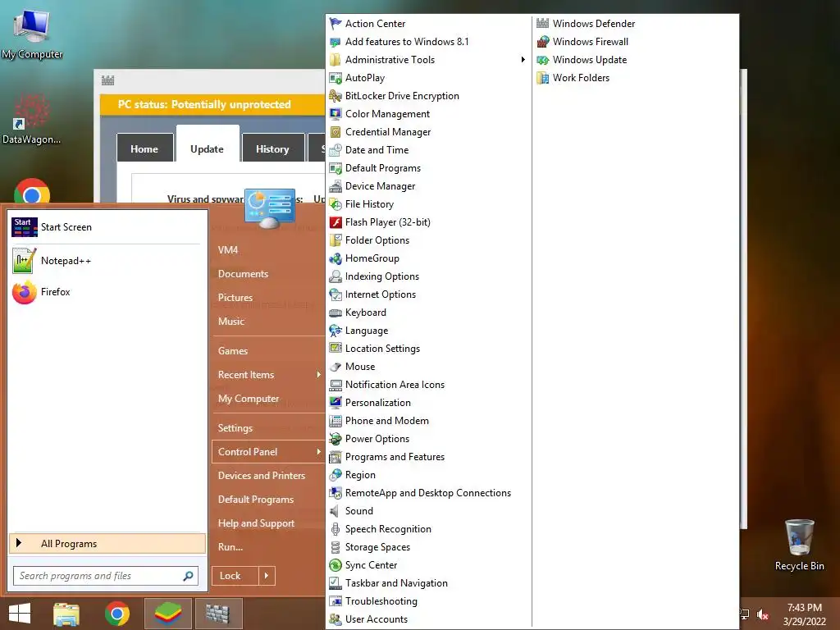The width and height of the screenshot is (840, 630).
Task: Click the Keyboard icon
Action: pyautogui.click(x=336, y=313)
